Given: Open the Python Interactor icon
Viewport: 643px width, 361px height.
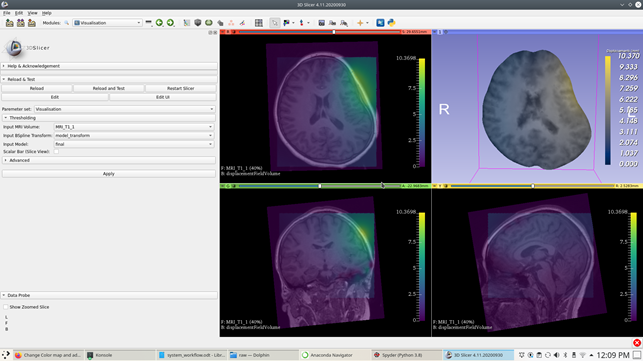Looking at the screenshot, I should [391, 23].
